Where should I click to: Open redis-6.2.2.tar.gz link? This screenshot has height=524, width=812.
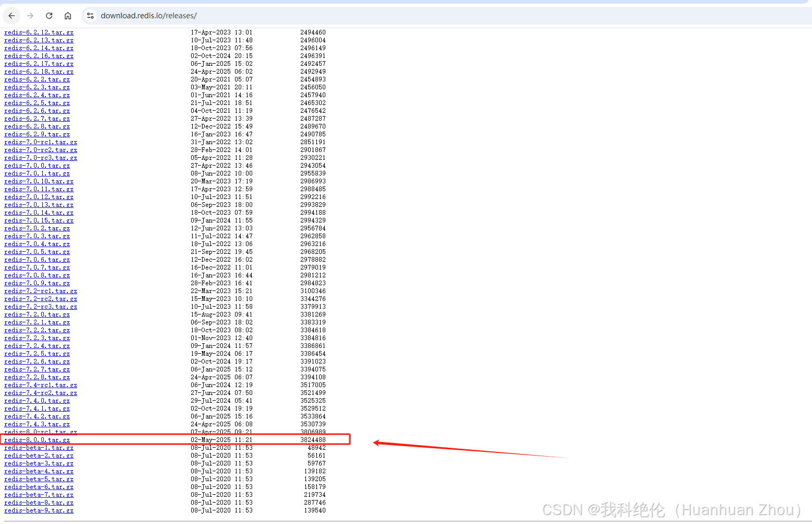point(37,79)
